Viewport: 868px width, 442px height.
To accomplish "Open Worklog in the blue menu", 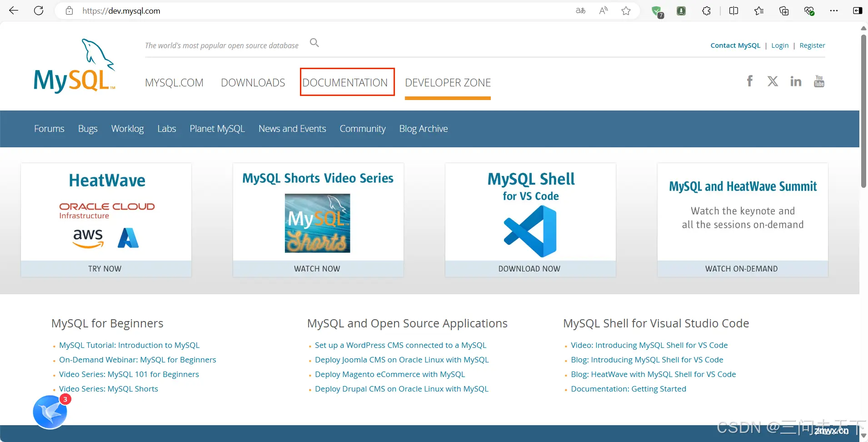I will point(127,129).
